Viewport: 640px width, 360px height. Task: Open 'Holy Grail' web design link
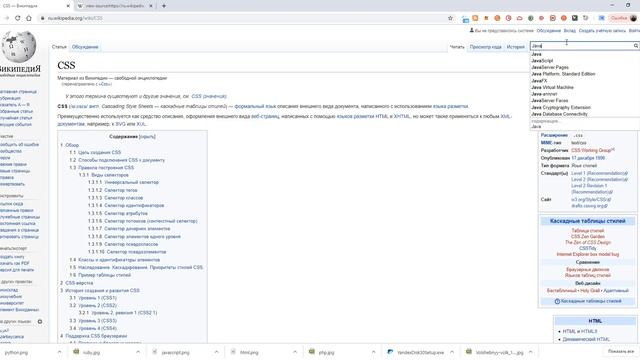[590, 291]
